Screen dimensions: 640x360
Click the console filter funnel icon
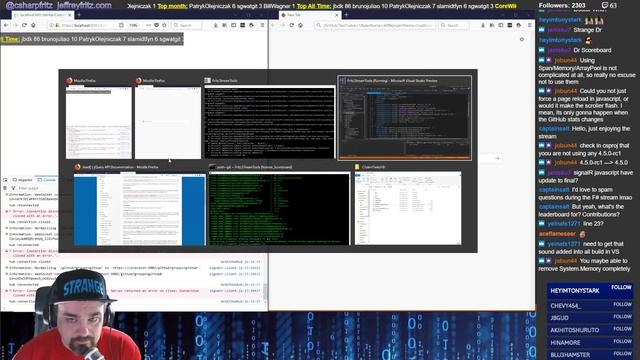click(x=13, y=188)
